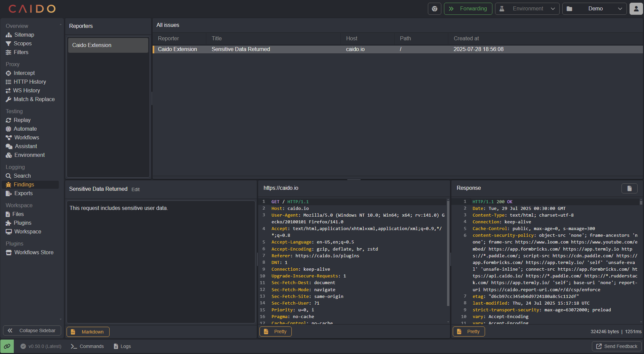Click the Chrome browser icon in top bar
The width and height of the screenshot is (644, 354).
coord(434,9)
